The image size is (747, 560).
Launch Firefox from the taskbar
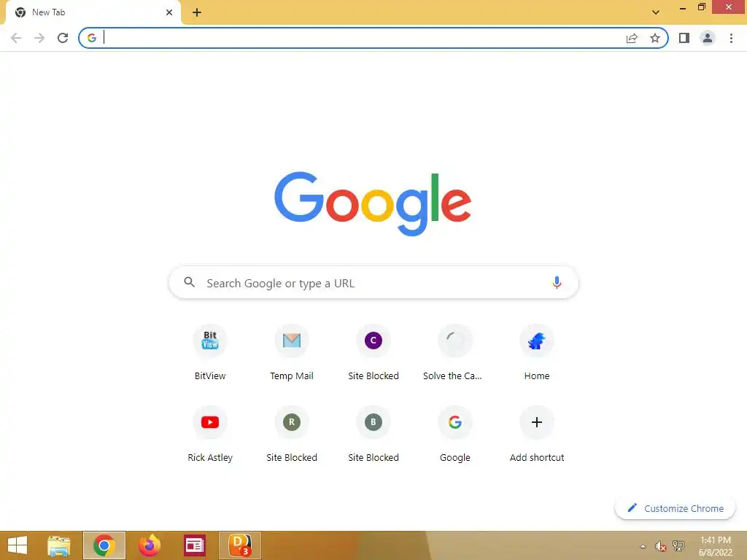[149, 545]
